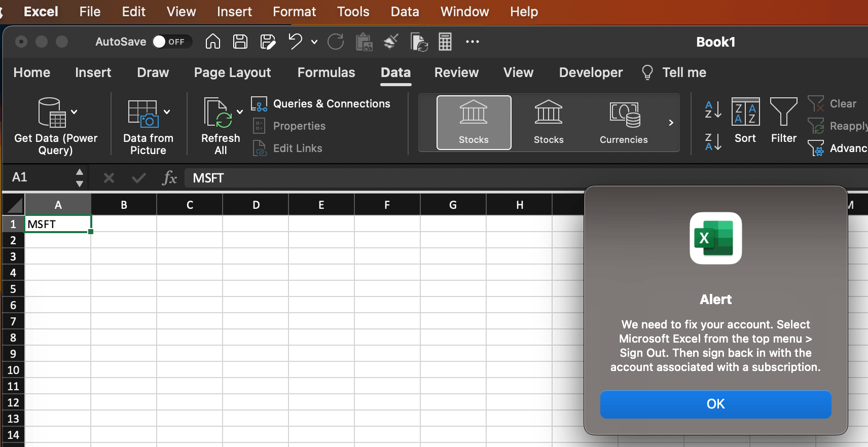
Task: Open the Tools menu in the menu bar
Action: 353,12
